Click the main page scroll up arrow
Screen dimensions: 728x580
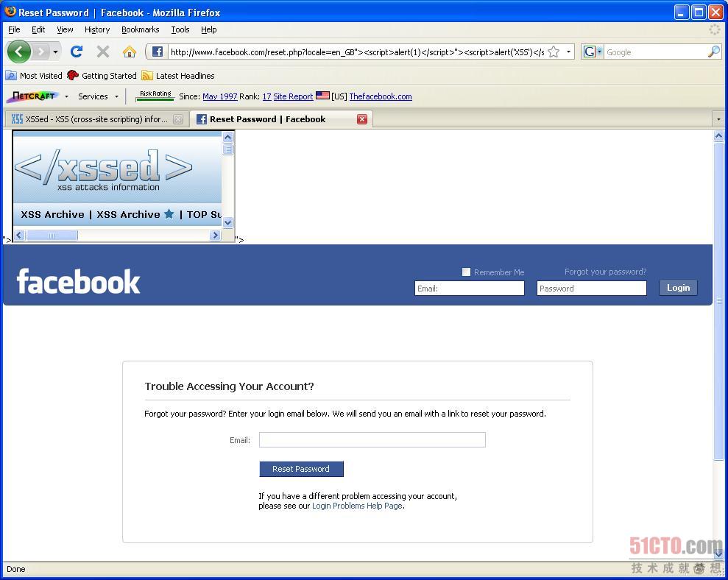coord(718,135)
